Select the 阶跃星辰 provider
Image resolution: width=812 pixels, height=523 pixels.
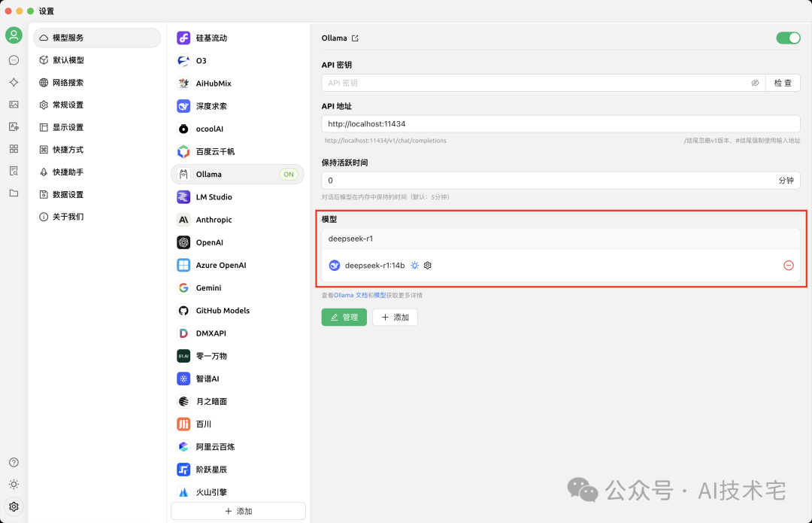238,470
